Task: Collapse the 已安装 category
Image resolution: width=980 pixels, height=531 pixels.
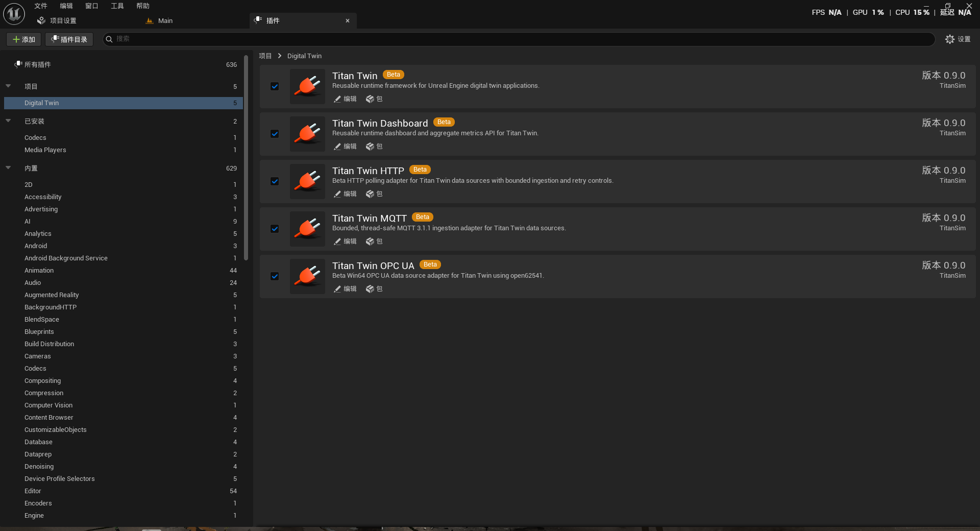Action: (x=8, y=121)
